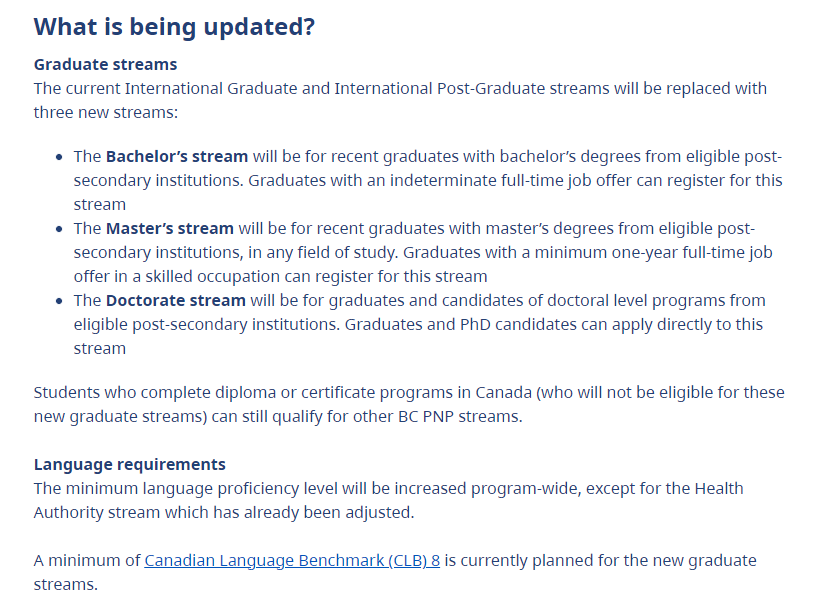The image size is (815, 609).
Task: Click the "What is being updated?" heading
Action: (x=174, y=27)
